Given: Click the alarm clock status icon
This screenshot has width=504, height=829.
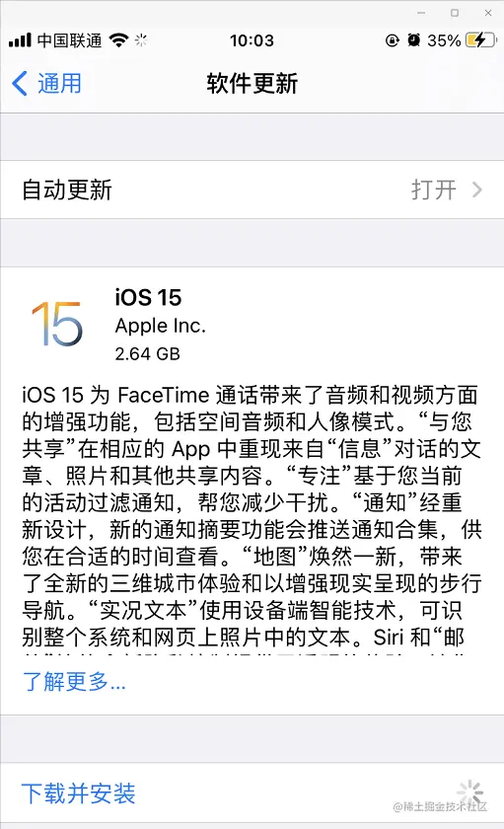Looking at the screenshot, I should tap(413, 40).
